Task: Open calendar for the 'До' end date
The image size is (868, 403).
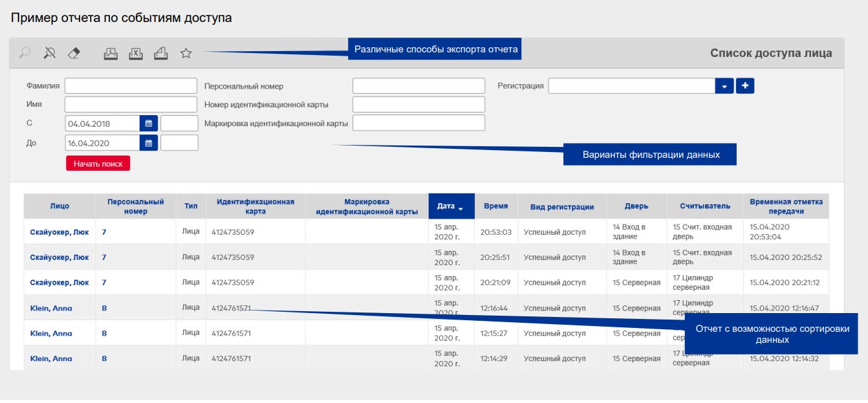Action: tap(149, 143)
